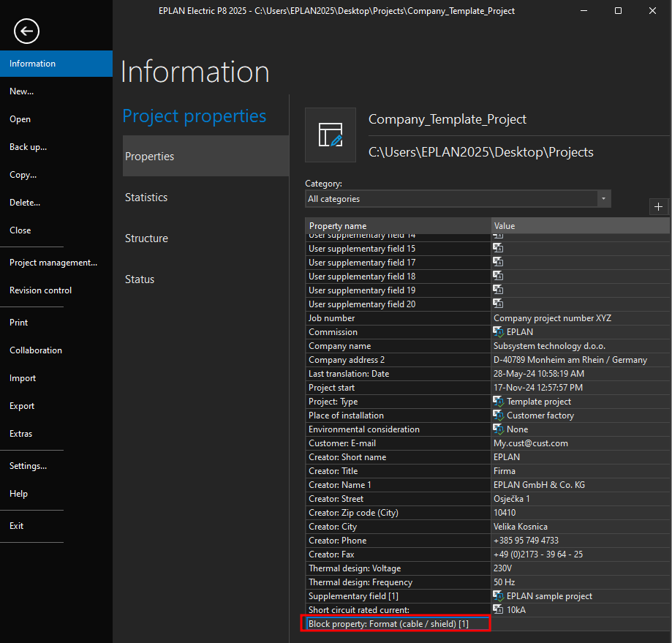Open the Statistics tab
672x643 pixels.
tap(146, 198)
